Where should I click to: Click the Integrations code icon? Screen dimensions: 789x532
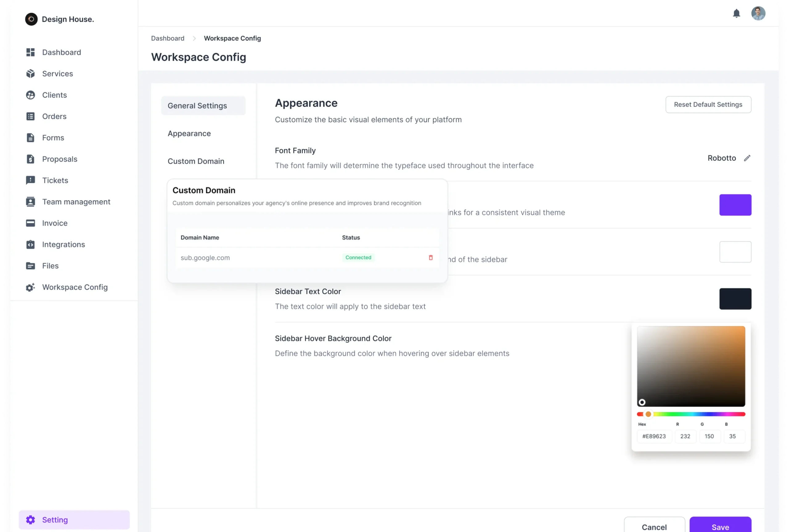coord(31,244)
